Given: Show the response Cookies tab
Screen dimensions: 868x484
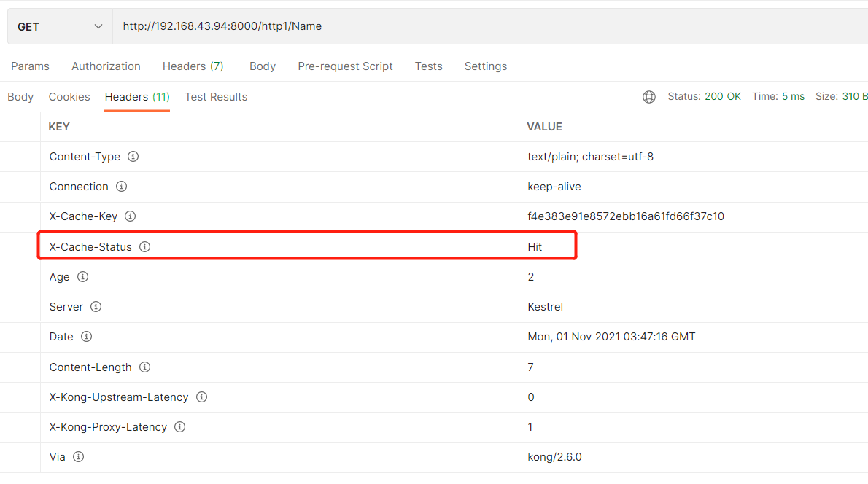Looking at the screenshot, I should pyautogui.click(x=69, y=97).
